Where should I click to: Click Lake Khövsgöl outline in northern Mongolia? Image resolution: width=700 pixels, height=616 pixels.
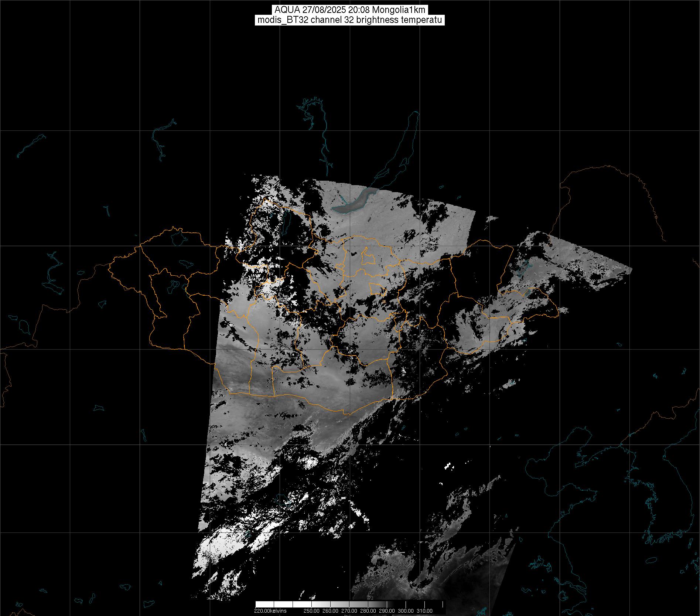coord(288,222)
